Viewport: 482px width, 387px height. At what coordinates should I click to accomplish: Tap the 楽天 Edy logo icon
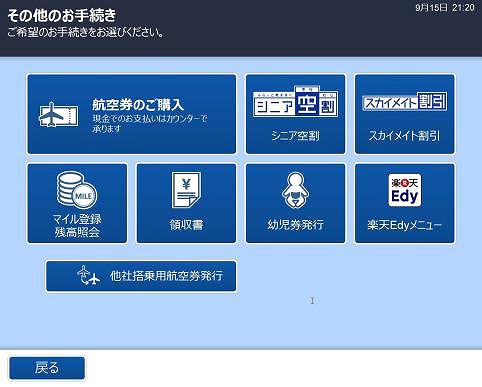click(405, 190)
